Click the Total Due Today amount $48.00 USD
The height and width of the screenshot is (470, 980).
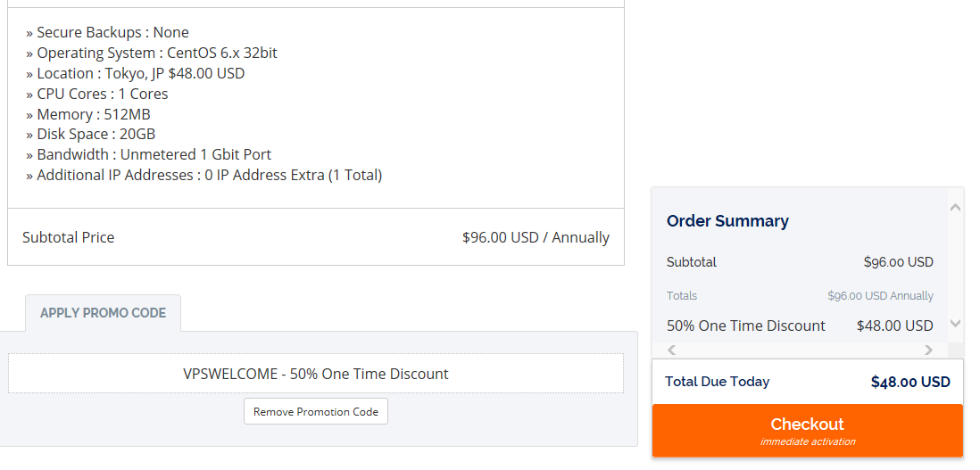910,382
